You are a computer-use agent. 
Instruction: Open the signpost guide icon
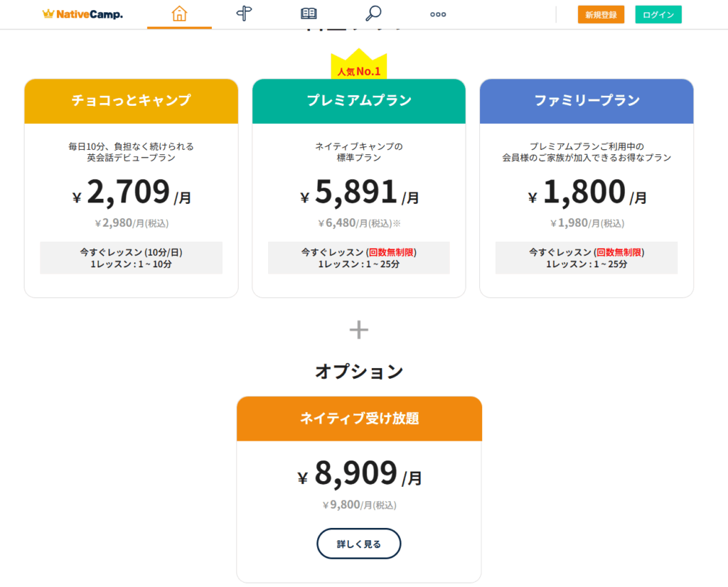pyautogui.click(x=245, y=14)
